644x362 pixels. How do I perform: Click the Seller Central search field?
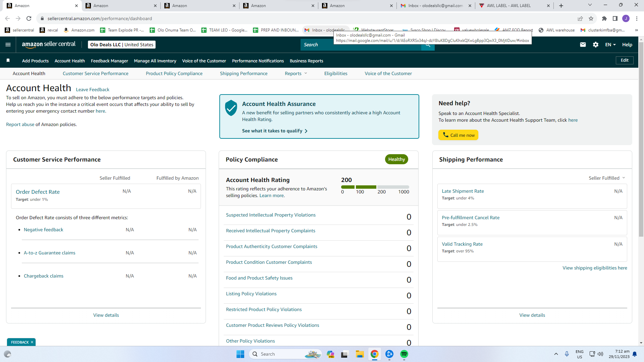click(361, 45)
